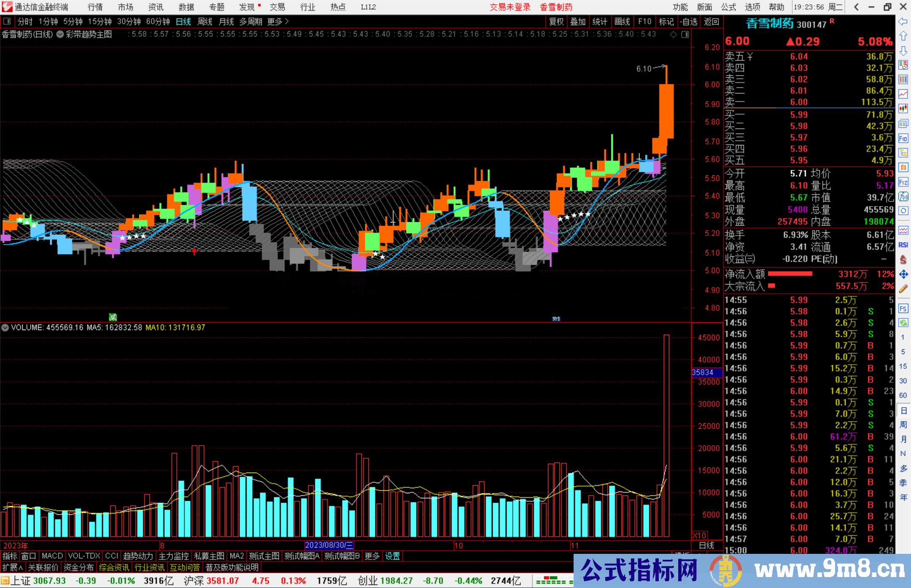
Task: Click the 复权 button
Action: point(556,21)
